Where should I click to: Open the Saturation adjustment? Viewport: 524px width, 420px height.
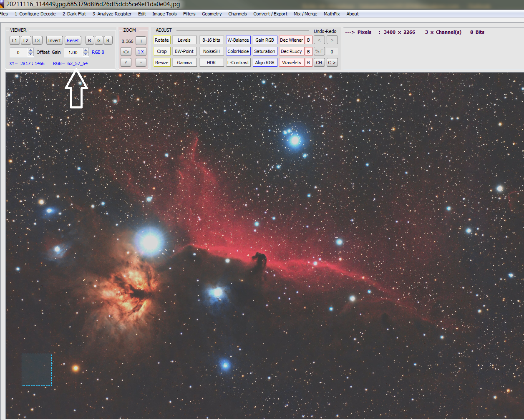point(265,51)
